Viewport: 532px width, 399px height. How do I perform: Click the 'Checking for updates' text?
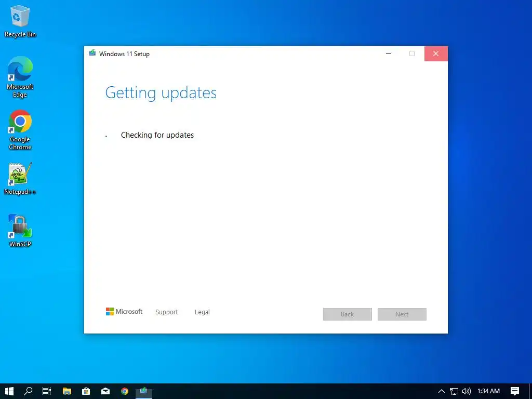coord(157,135)
